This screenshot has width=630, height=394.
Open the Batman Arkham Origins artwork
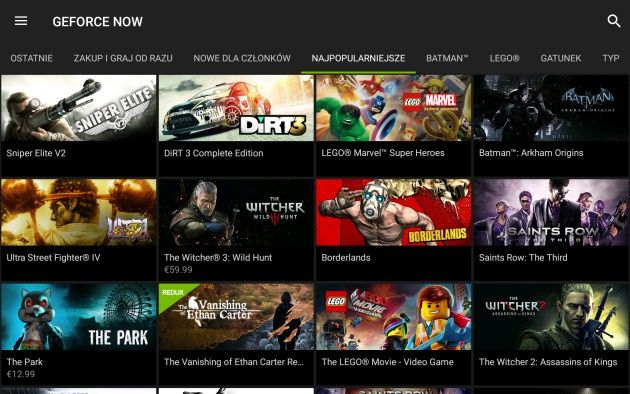(x=551, y=108)
